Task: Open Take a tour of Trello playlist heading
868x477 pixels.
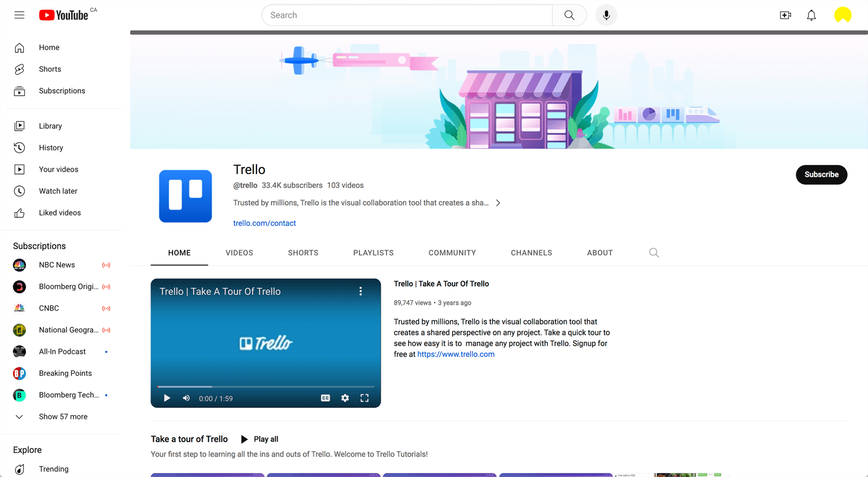Action: point(189,439)
